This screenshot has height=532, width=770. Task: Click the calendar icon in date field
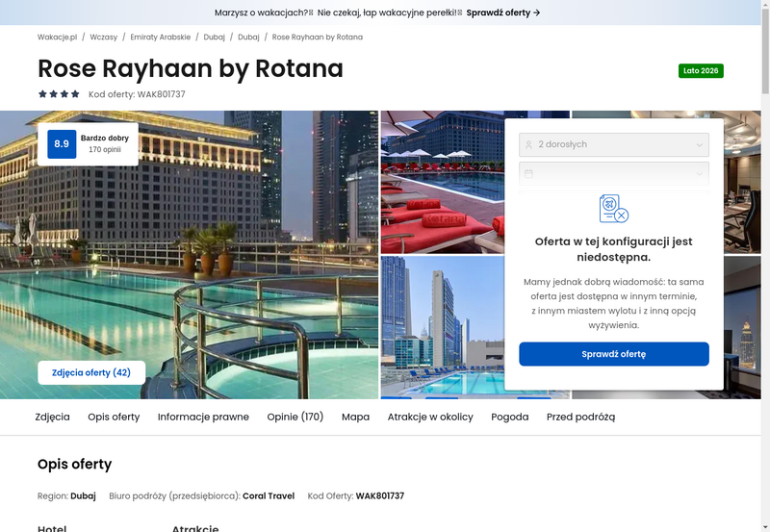(528, 174)
